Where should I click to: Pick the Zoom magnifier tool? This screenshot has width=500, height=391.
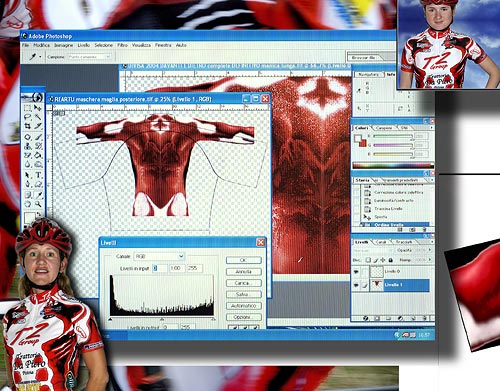click(39, 204)
